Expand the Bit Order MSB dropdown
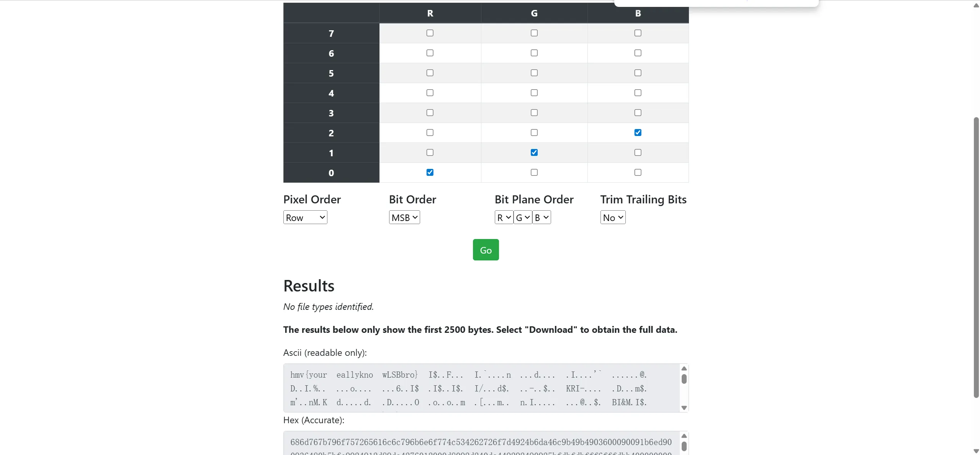980x455 pixels. coord(404,218)
